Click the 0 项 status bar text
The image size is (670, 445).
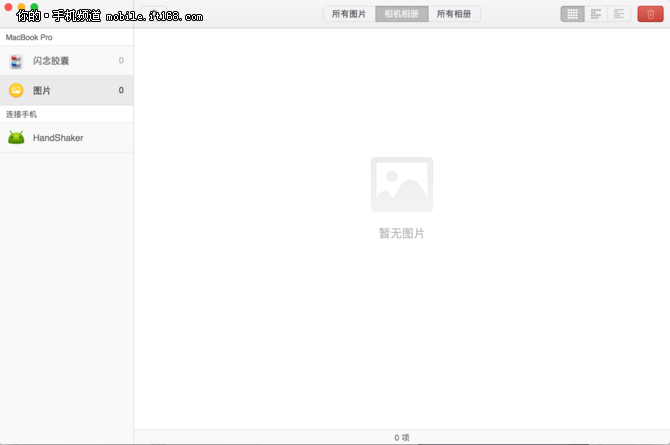pos(401,438)
